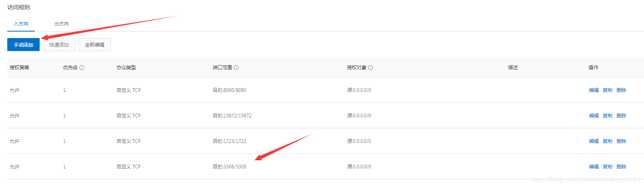Click the 目的:3306/3306 port cell
Screen dimensions: 644x187
[229, 167]
